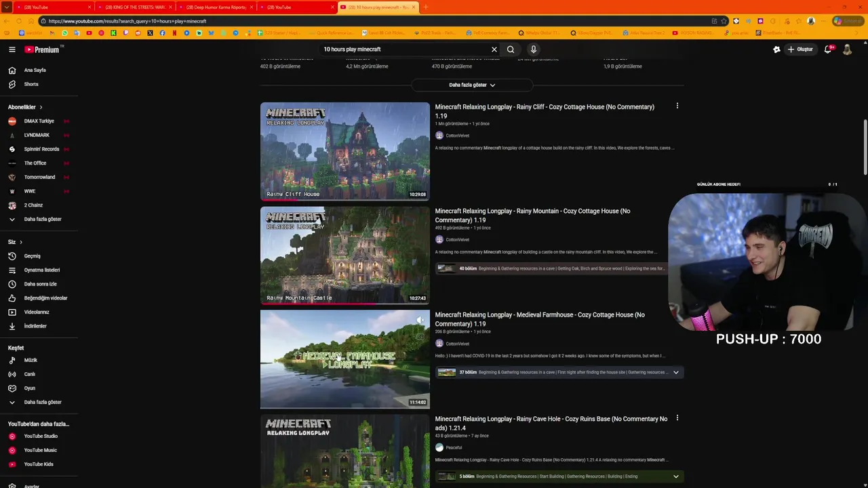The image size is (868, 488).
Task: Open the Tomorrowland subscription
Action: [x=39, y=177]
